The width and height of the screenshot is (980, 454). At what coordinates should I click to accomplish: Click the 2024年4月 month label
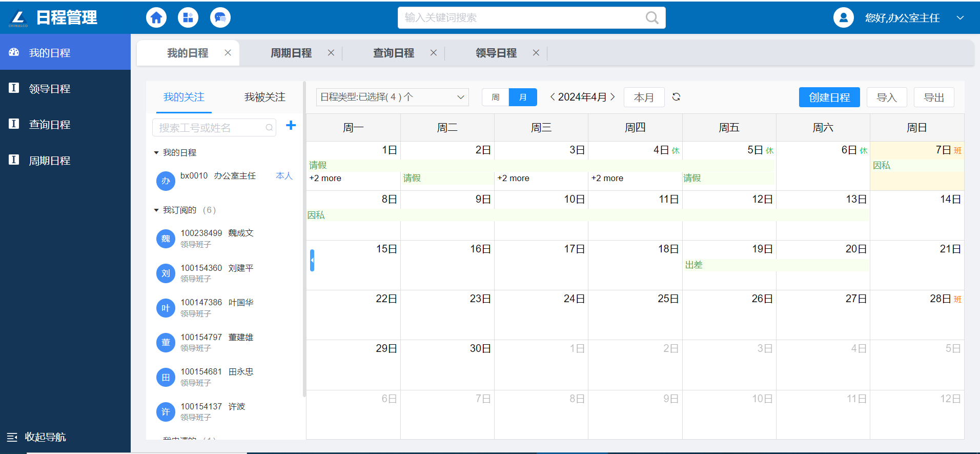click(582, 97)
